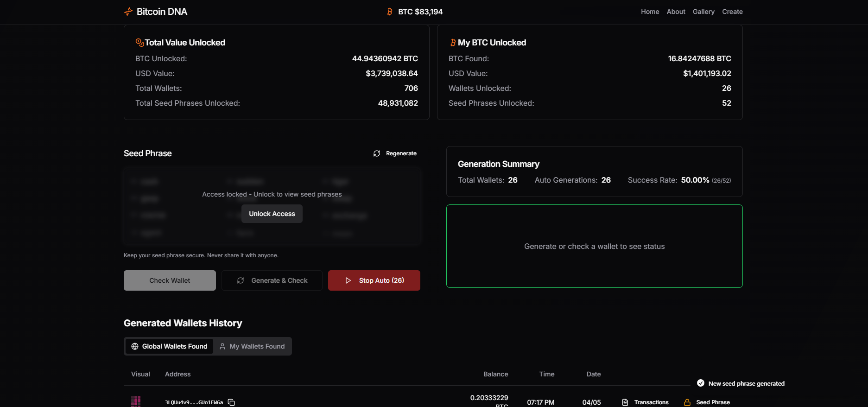Click the Date column header
The height and width of the screenshot is (407, 868).
593,374
